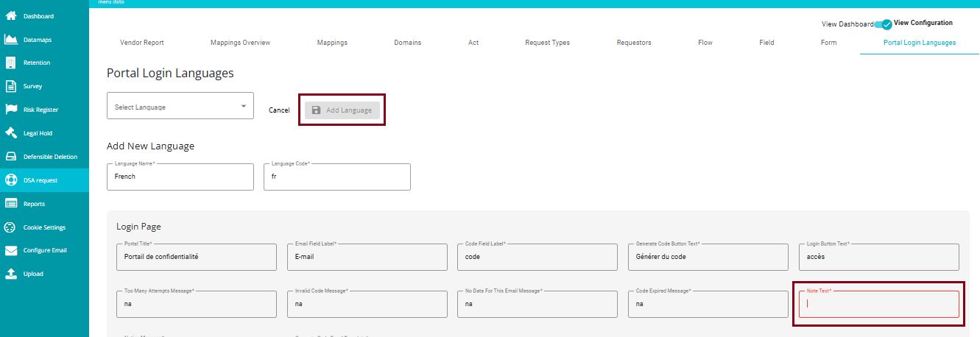Viewport: 980px width, 337px height.
Task: Open Datamaps chart icon in sidebar
Action: point(11,39)
